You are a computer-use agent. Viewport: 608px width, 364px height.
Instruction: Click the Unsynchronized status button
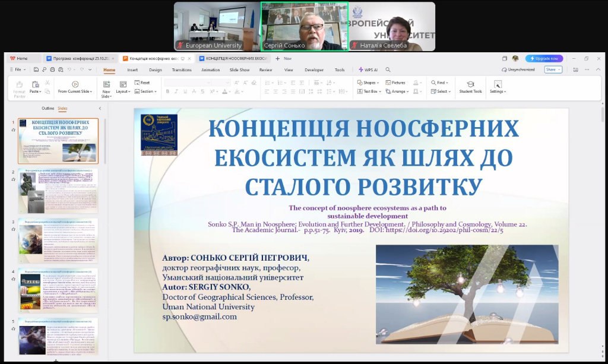click(518, 69)
